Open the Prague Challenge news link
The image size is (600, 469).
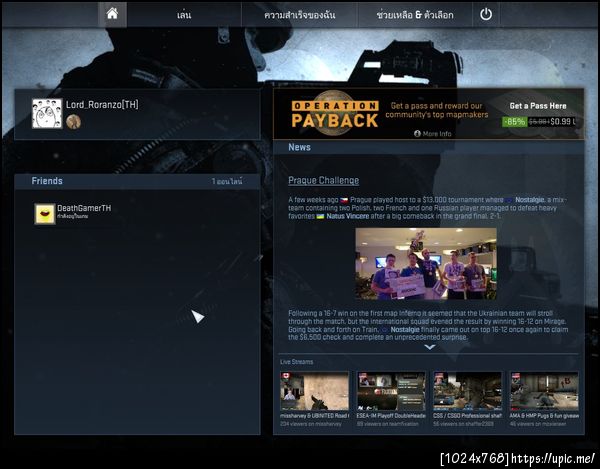[323, 180]
